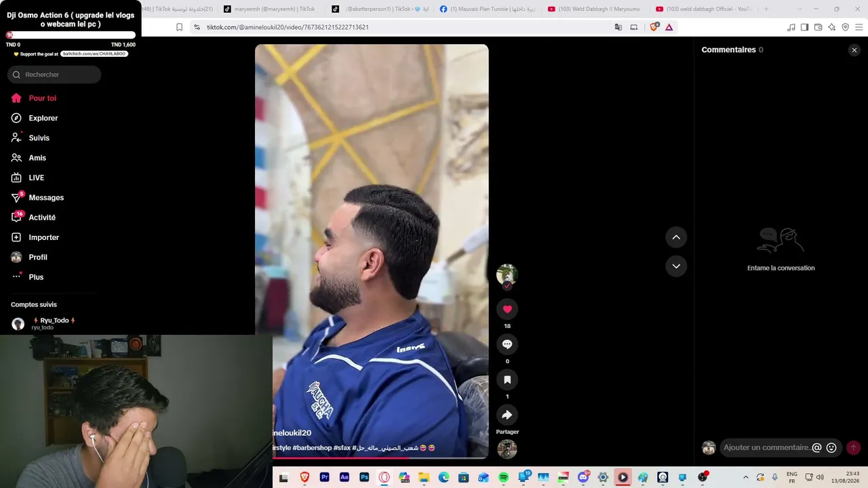The width and height of the screenshot is (868, 488).
Task: Open the video creator's avatar
Action: (507, 274)
